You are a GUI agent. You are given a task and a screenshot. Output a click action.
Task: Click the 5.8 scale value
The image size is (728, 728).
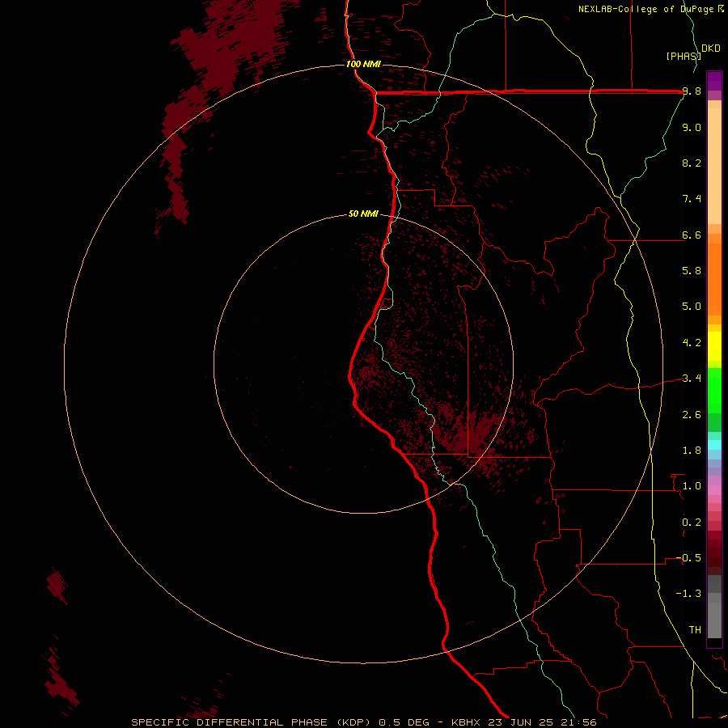(x=692, y=271)
